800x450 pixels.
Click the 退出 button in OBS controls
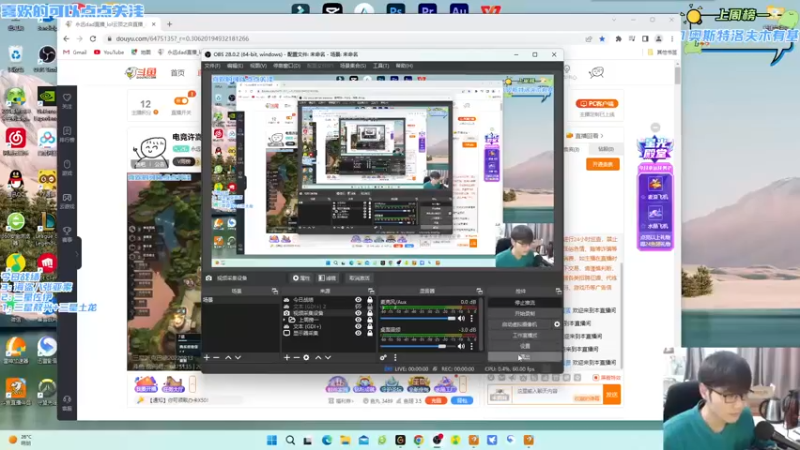click(x=524, y=357)
